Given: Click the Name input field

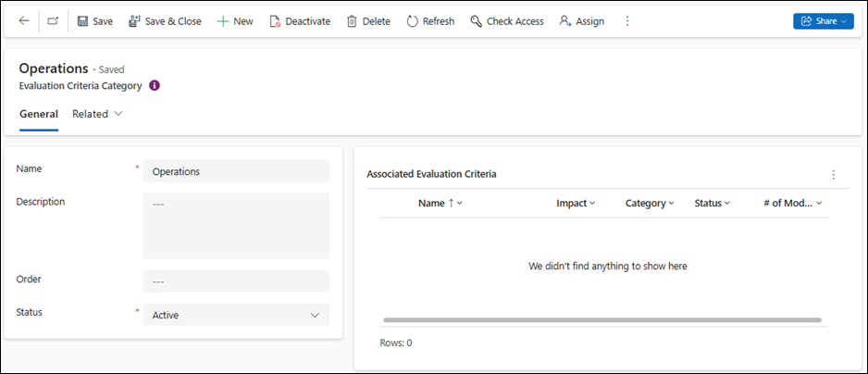Looking at the screenshot, I should (x=236, y=171).
